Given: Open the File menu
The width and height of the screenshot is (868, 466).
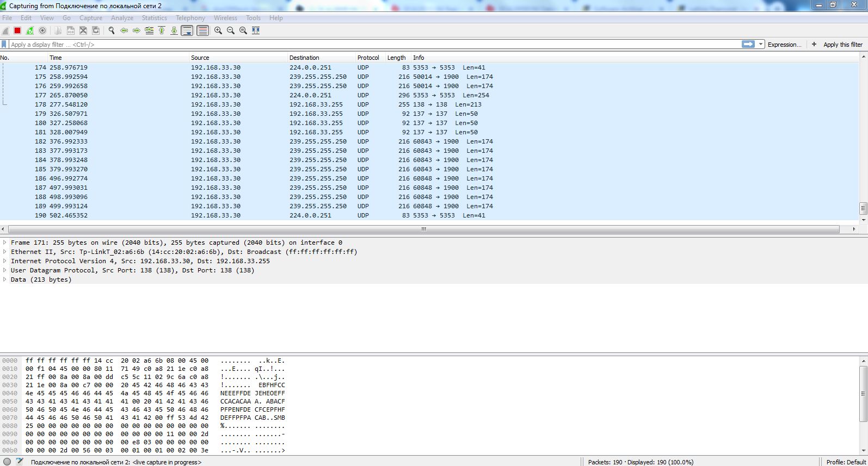Looking at the screenshot, I should [7, 18].
